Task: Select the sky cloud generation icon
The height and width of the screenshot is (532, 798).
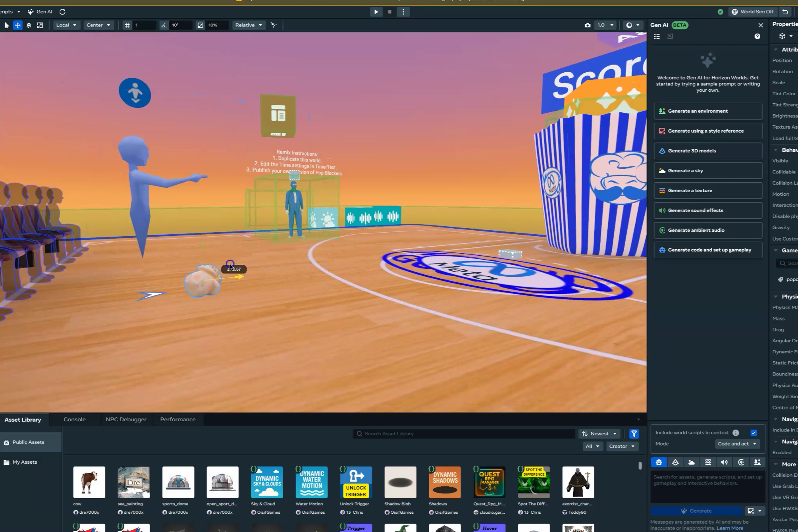Action: point(692,462)
